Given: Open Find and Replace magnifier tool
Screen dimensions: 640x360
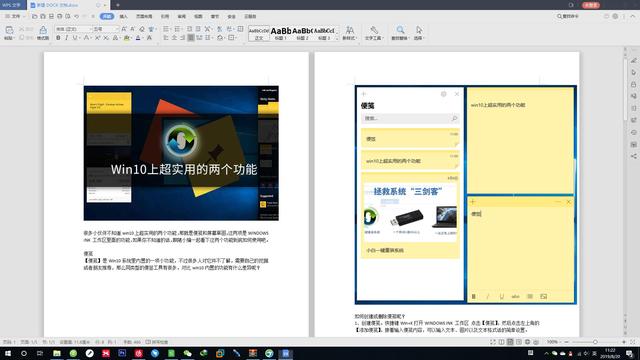Looking at the screenshot, I should tap(400, 33).
